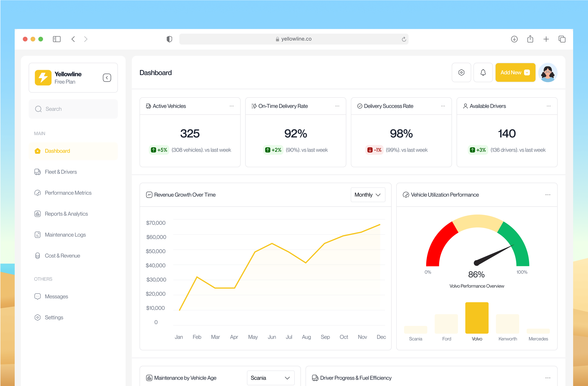Viewport: 588px width, 386px height.
Task: Click the Revenue Growth chart icon
Action: coord(149,195)
